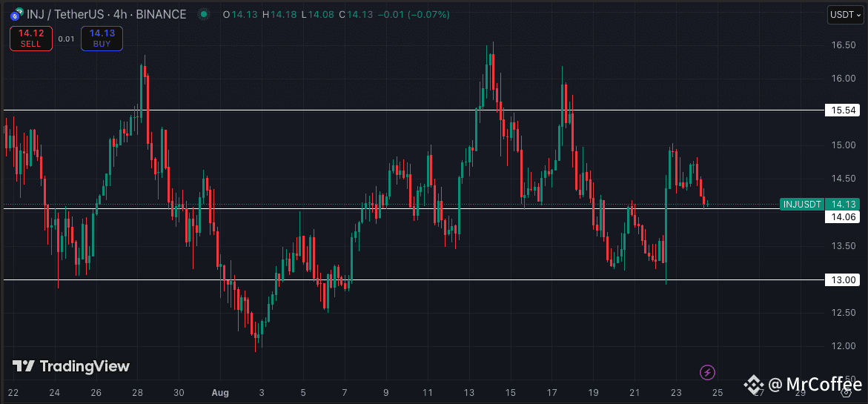Click the high value H14.18

pyautogui.click(x=280, y=15)
